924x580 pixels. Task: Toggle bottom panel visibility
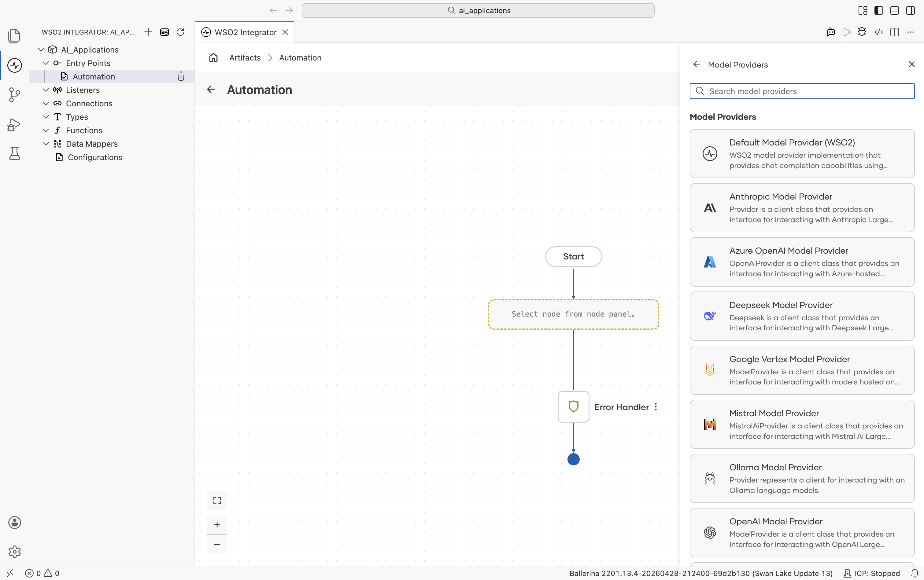tap(894, 10)
